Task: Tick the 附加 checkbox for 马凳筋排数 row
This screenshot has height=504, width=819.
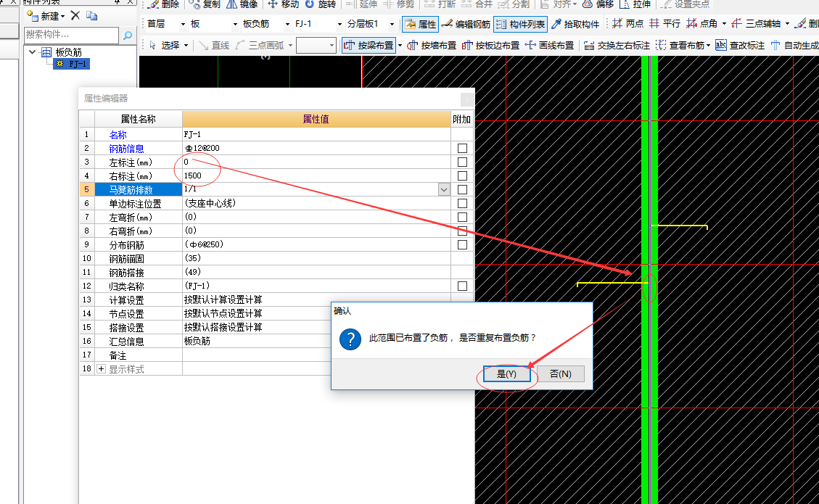Action: coord(462,189)
